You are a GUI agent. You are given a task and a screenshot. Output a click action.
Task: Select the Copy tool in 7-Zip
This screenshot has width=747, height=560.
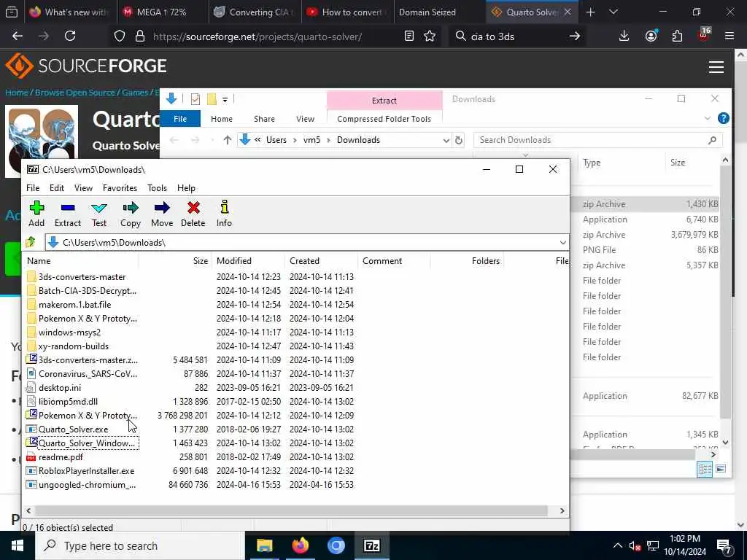click(x=131, y=214)
